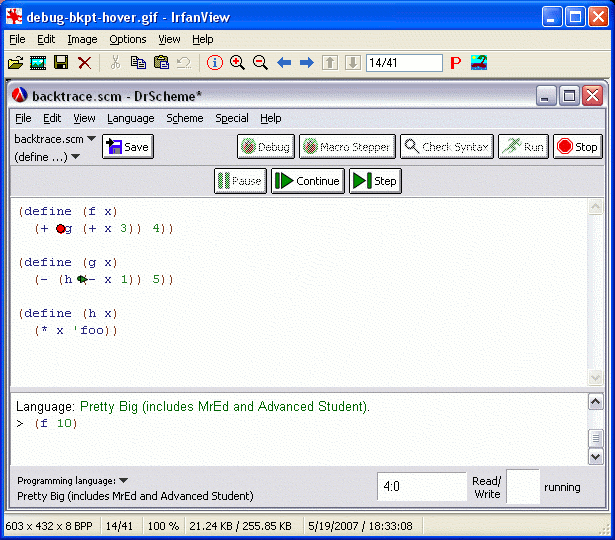Image resolution: width=615 pixels, height=540 pixels.
Task: Undo last action icon in IrfanView
Action: coord(184,63)
